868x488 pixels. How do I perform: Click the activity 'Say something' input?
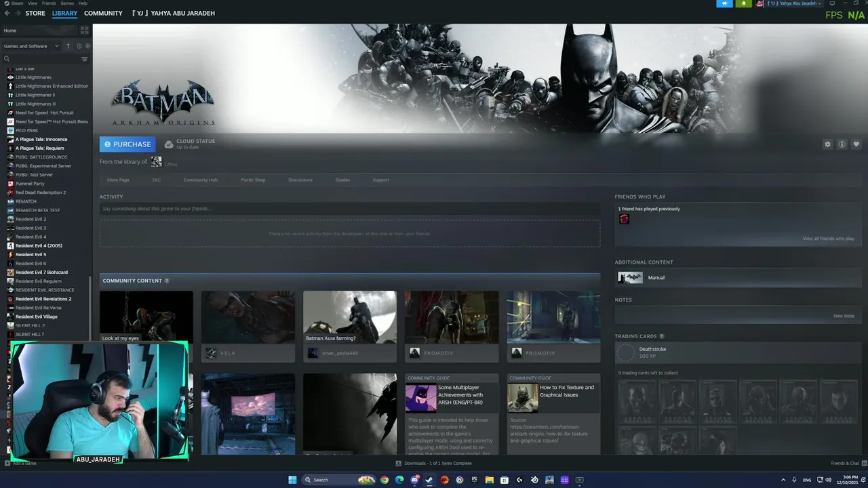coord(349,209)
